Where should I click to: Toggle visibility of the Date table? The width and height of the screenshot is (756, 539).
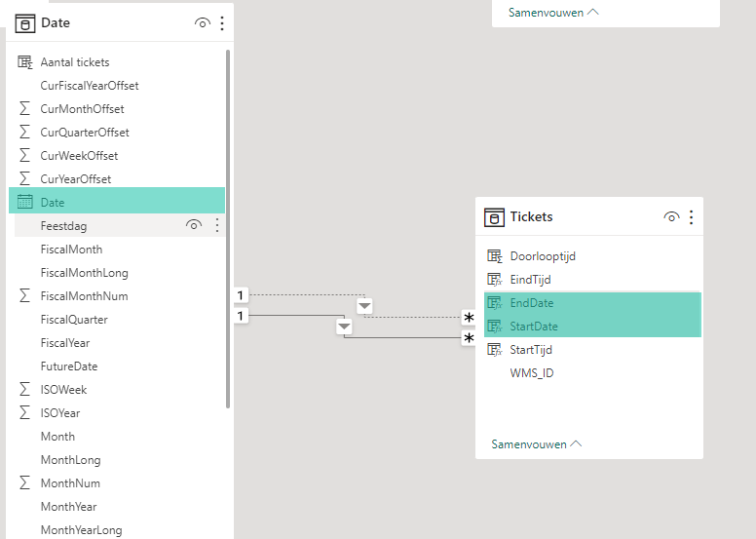point(203,22)
